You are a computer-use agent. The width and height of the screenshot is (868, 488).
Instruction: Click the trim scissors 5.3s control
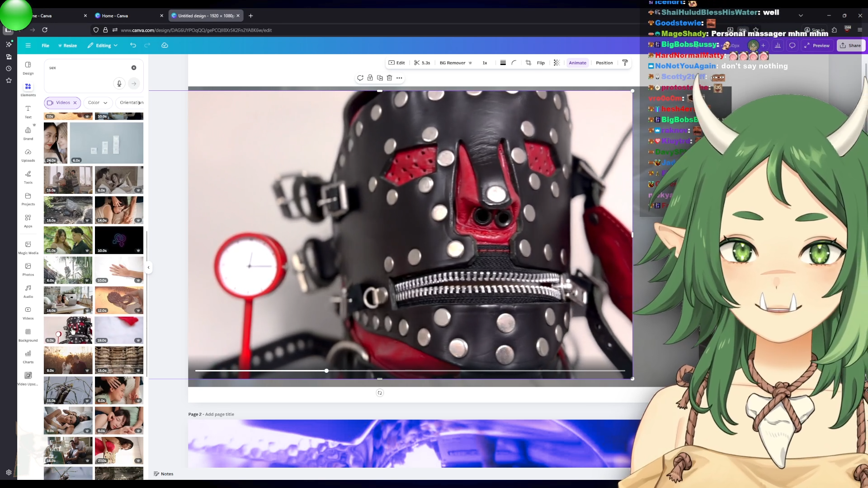[x=422, y=63]
